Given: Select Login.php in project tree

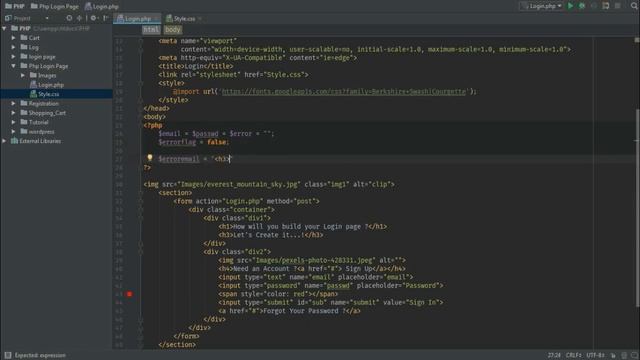Looking at the screenshot, I should (51, 85).
